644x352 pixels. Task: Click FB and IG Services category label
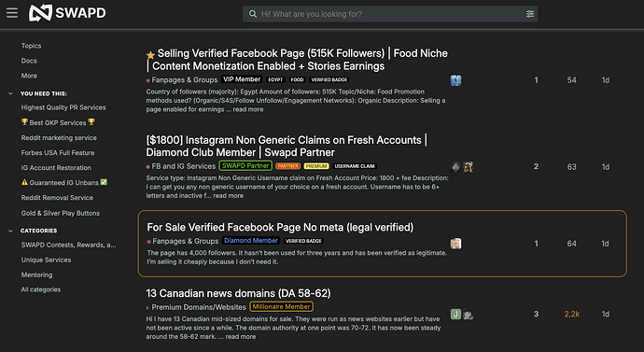pyautogui.click(x=181, y=166)
